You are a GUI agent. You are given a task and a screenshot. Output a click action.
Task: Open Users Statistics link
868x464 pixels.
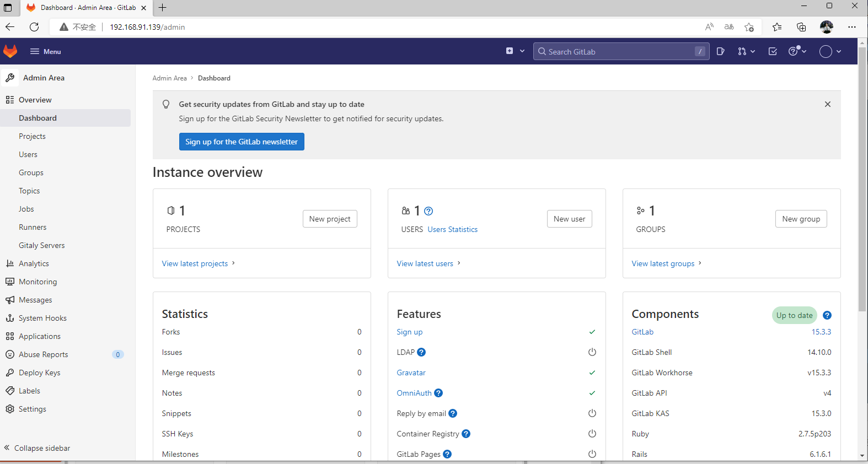point(453,229)
